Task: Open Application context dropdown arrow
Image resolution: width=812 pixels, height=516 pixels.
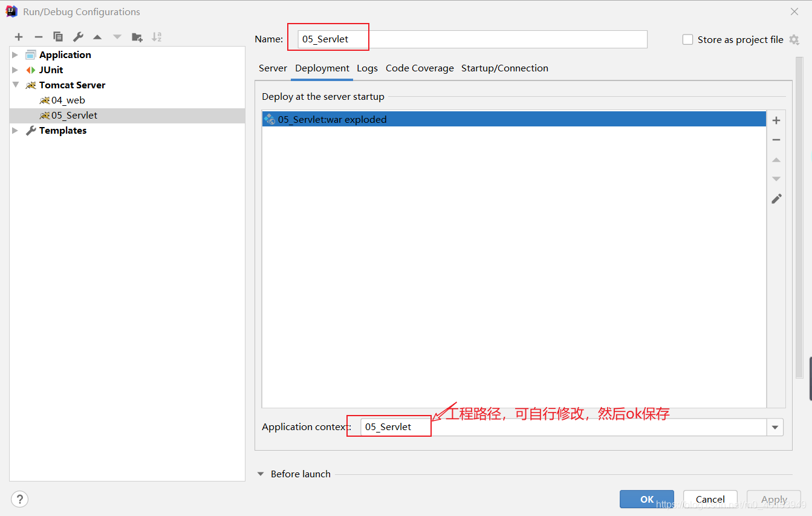Action: 775,427
